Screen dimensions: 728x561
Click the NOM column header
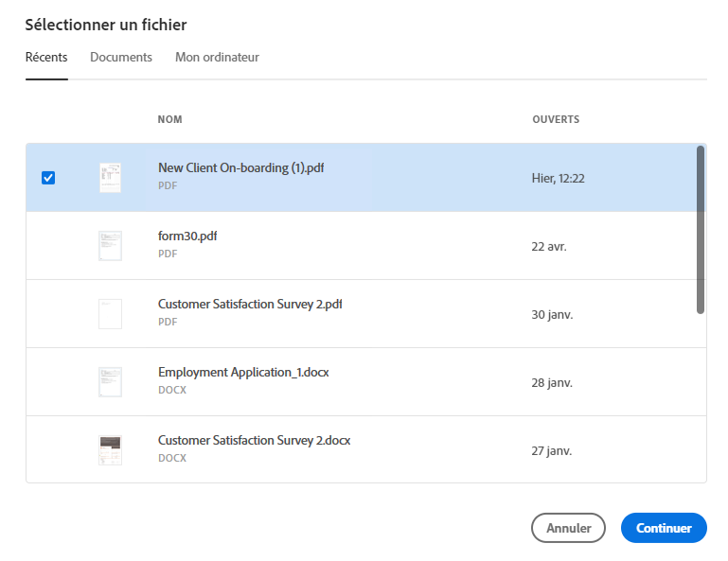tap(170, 120)
